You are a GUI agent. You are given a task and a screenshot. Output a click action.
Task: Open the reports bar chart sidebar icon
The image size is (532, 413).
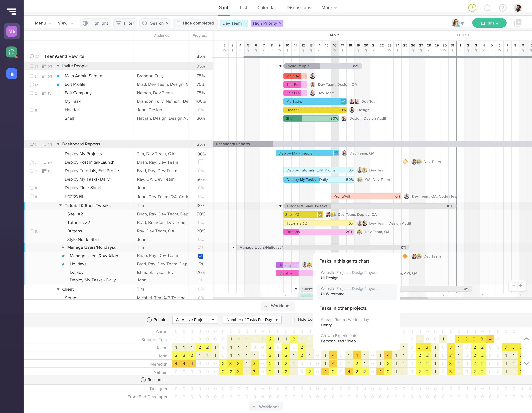11,73
